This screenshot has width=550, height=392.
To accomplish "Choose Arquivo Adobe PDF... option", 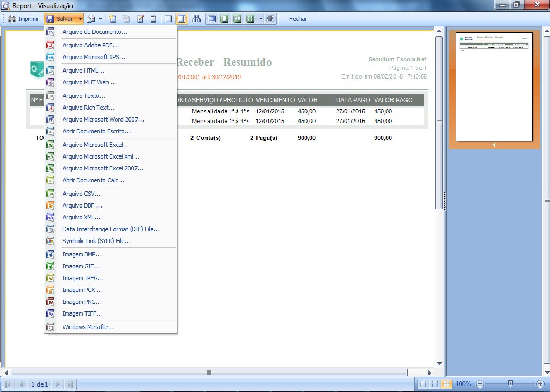I will click(111, 45).
